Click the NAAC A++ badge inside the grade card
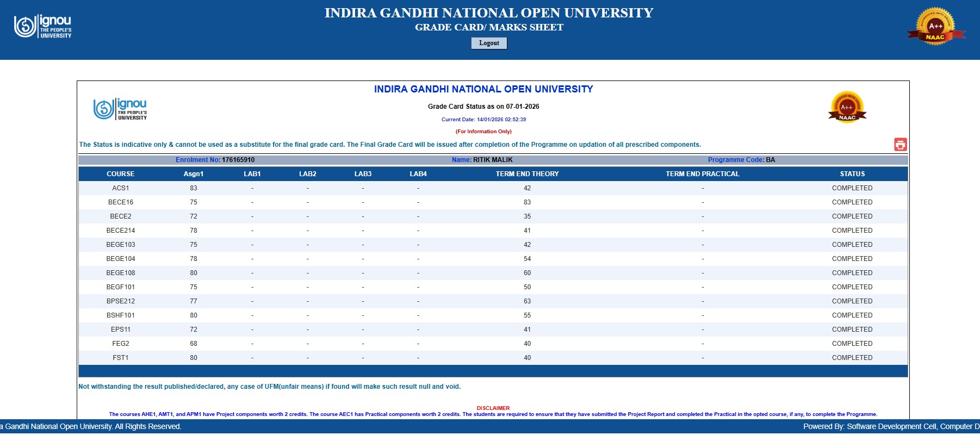 click(847, 107)
